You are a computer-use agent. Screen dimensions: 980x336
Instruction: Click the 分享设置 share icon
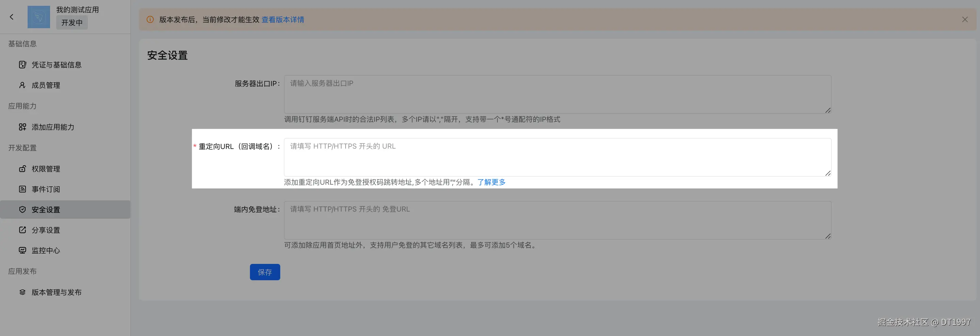22,230
